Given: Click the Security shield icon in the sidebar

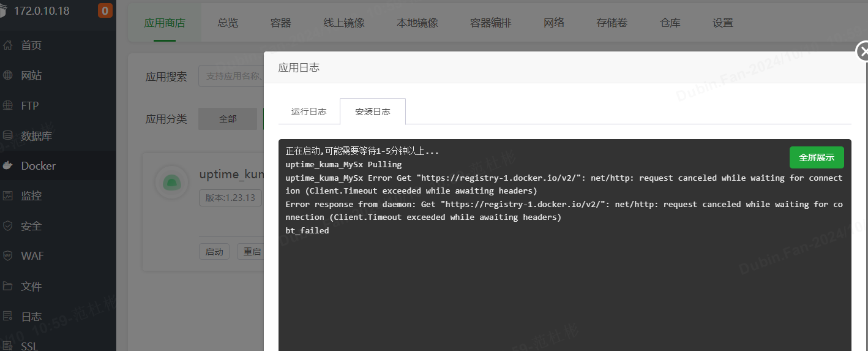Looking at the screenshot, I should pos(8,226).
